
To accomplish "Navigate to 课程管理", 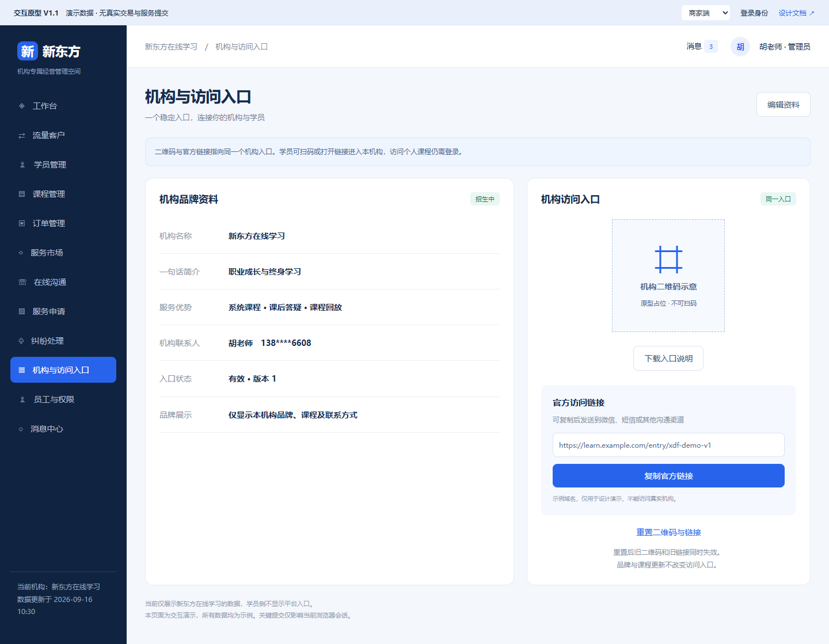I will 63,194.
